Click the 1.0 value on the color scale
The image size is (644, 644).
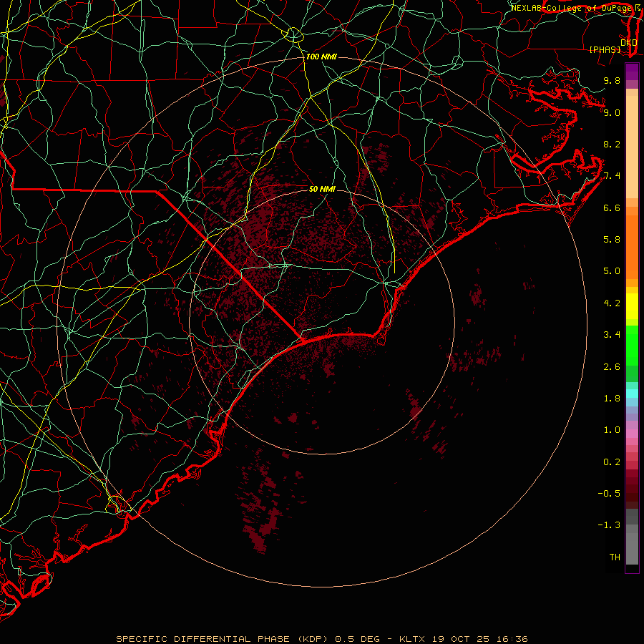point(612,430)
